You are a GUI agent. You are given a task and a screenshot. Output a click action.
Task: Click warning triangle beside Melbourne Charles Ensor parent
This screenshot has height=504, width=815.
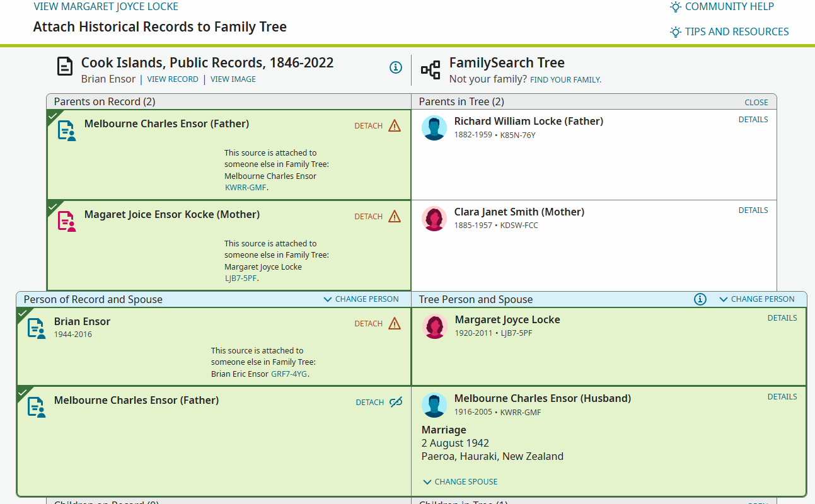395,125
